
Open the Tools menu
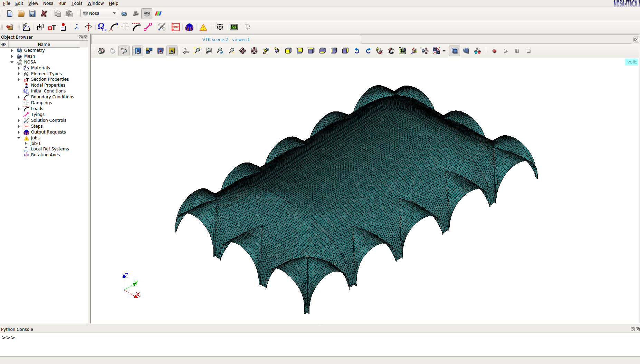(x=77, y=3)
